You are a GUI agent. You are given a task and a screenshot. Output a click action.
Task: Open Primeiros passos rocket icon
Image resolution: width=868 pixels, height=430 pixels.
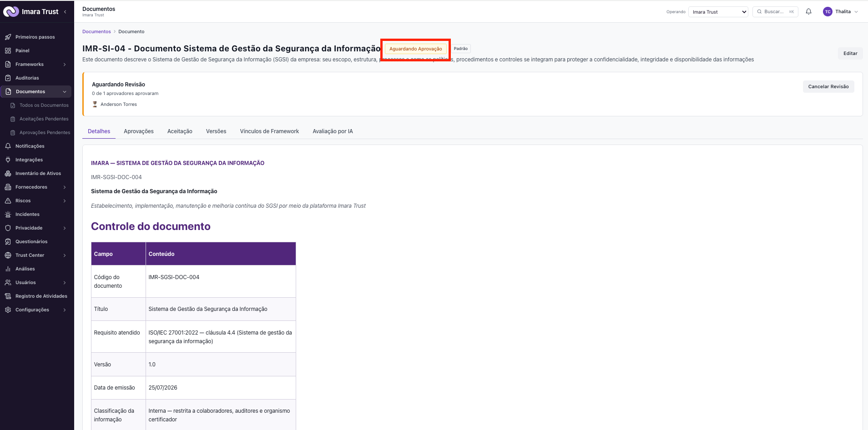(x=8, y=37)
